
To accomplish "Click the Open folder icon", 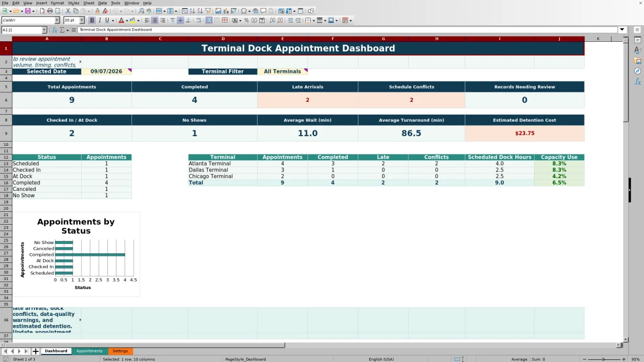I will point(16,11).
